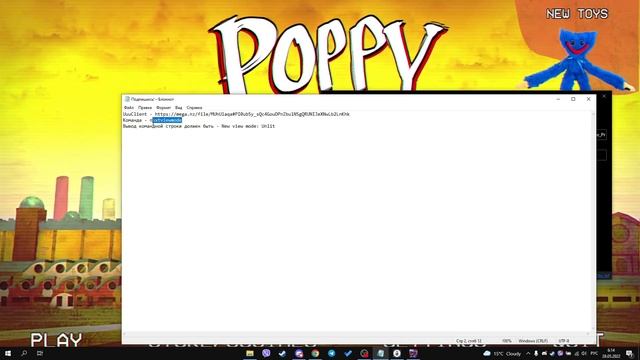Image resolution: width=640 pixels, height=360 pixels.
Task: Click the microphone tray icon
Action: point(536,353)
